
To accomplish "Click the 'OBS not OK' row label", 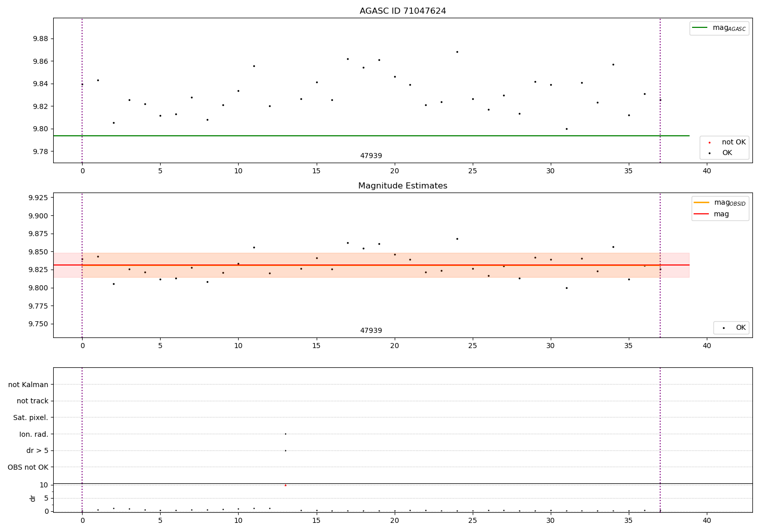I will (x=28, y=467).
